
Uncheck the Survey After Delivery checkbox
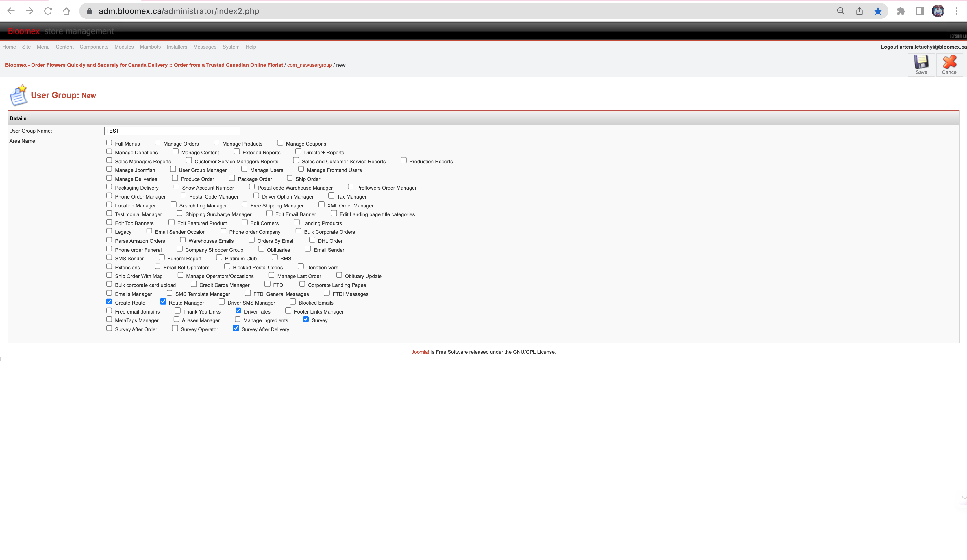[236, 328]
